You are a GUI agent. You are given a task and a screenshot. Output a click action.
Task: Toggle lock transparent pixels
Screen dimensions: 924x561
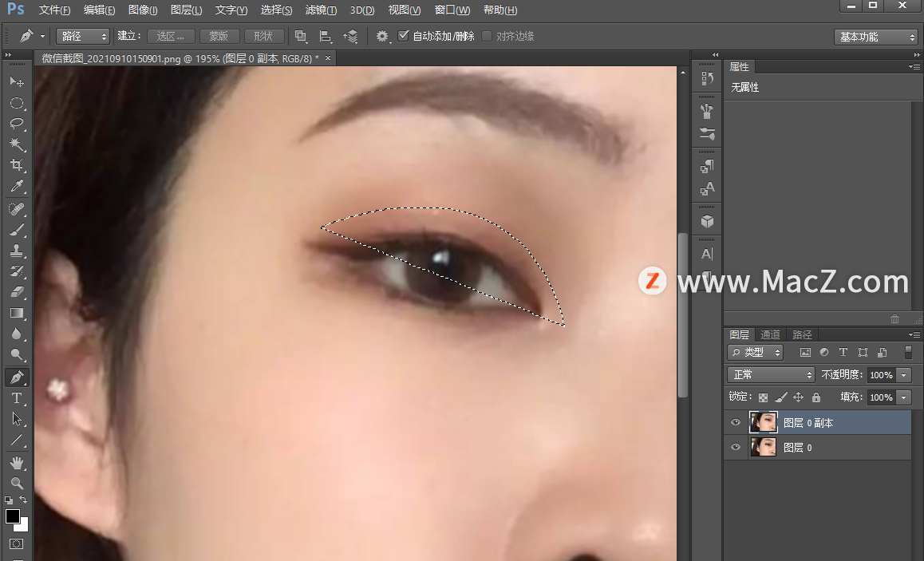[x=763, y=397]
